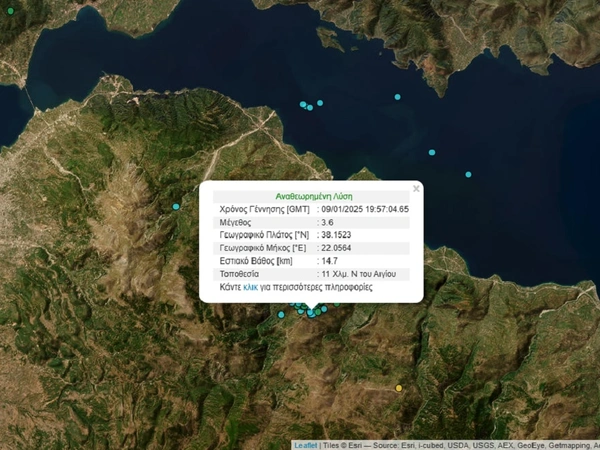This screenshot has height=450, width=600.
Task: Click the "Αναθεωρημένη Λύση" popup heading
Action: 313,196
